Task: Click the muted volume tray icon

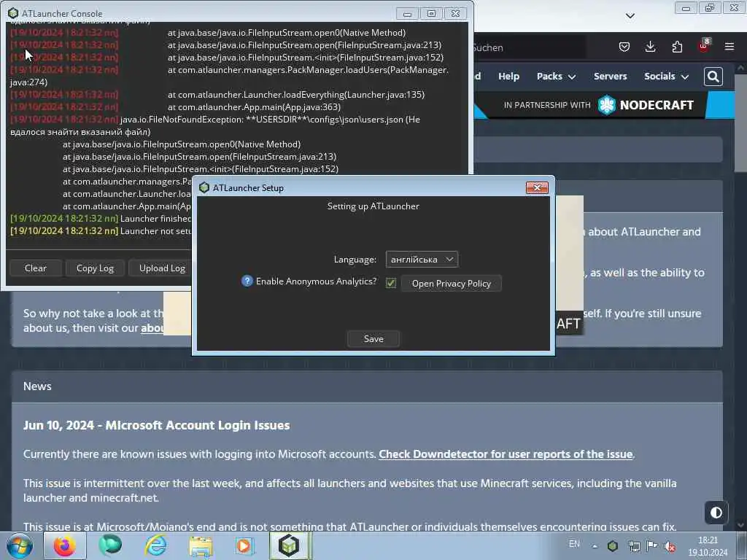Action: pos(670,547)
